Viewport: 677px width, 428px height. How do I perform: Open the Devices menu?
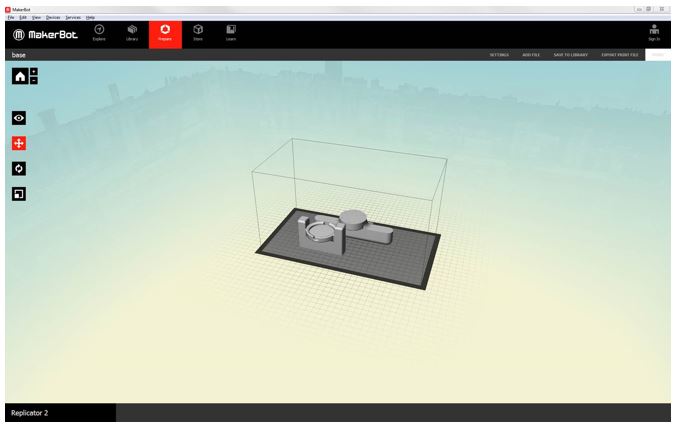[x=53, y=17]
